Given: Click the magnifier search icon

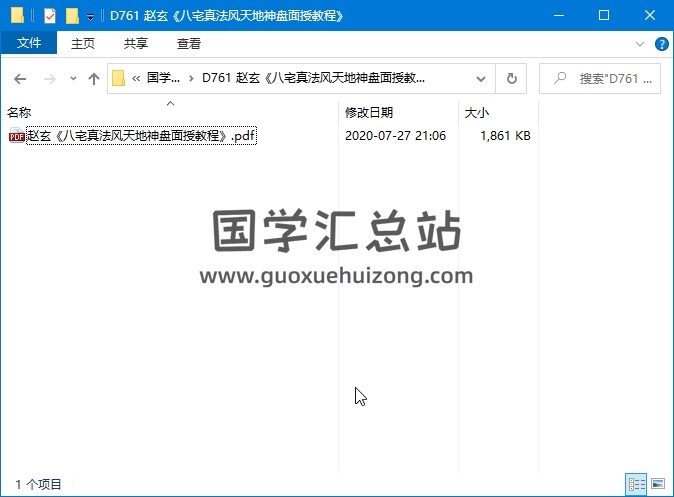Looking at the screenshot, I should click(x=560, y=78).
